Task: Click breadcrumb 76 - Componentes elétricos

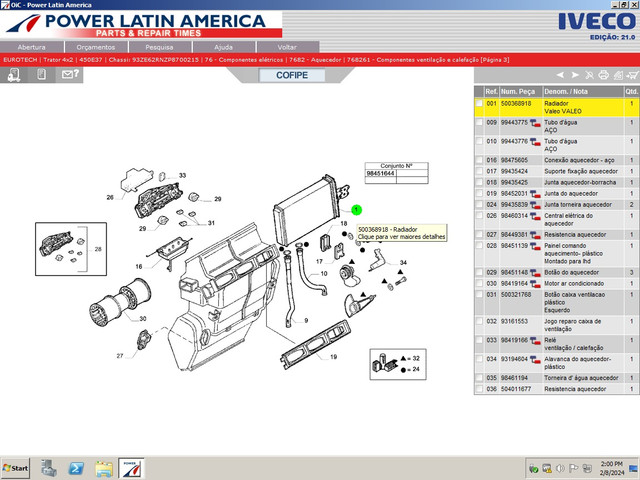Action: click(244, 60)
